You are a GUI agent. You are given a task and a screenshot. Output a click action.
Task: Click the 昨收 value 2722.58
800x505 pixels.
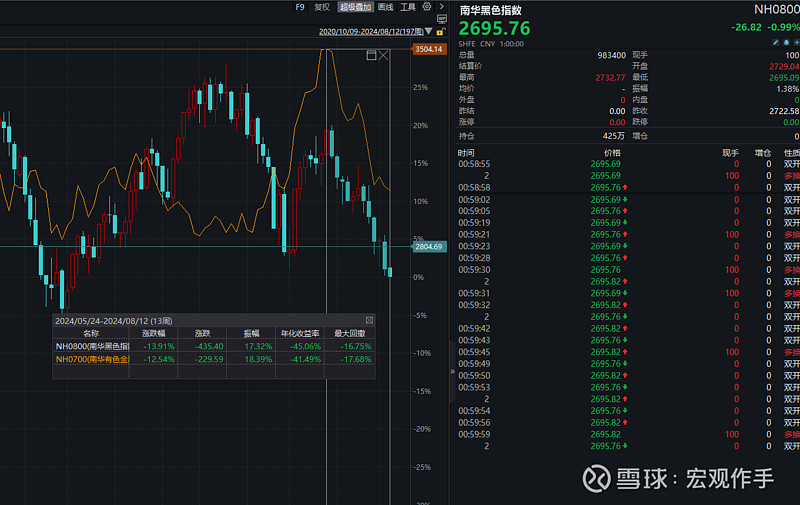(784, 111)
